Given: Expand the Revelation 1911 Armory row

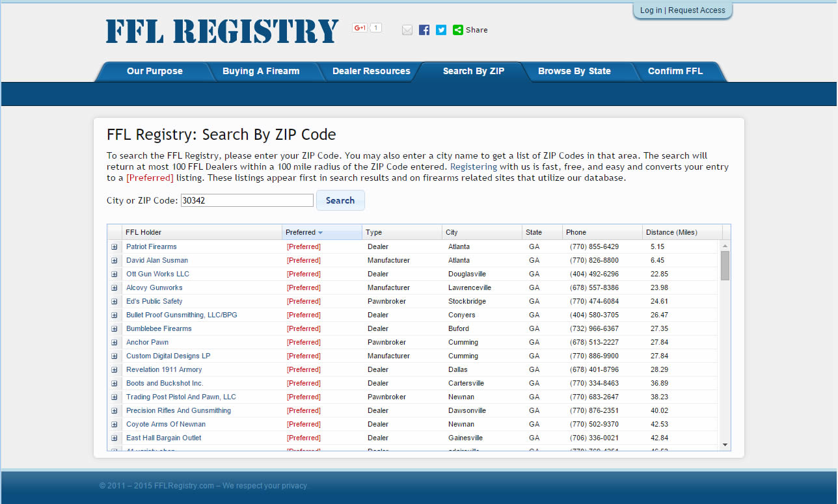Looking at the screenshot, I should tap(115, 370).
